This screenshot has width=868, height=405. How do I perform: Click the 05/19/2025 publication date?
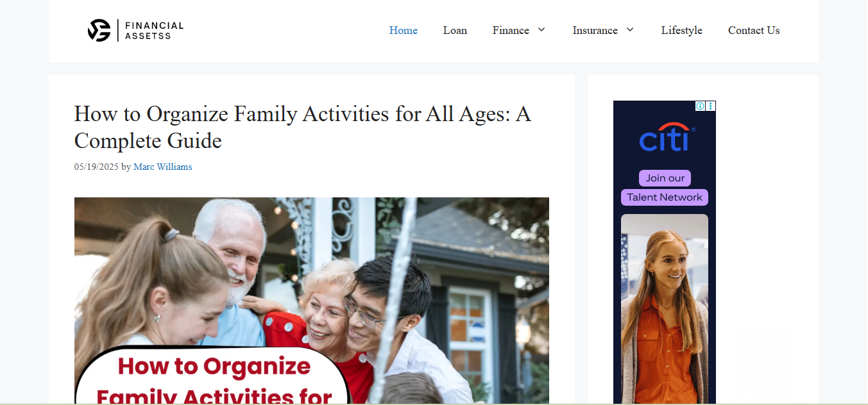tap(96, 167)
